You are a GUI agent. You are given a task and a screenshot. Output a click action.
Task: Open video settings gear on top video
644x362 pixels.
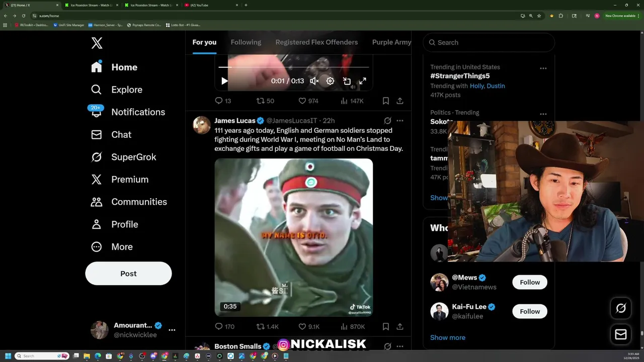(330, 81)
